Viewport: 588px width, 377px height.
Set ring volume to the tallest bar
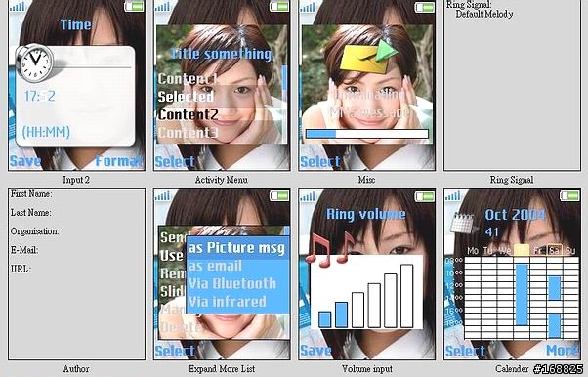(407, 296)
